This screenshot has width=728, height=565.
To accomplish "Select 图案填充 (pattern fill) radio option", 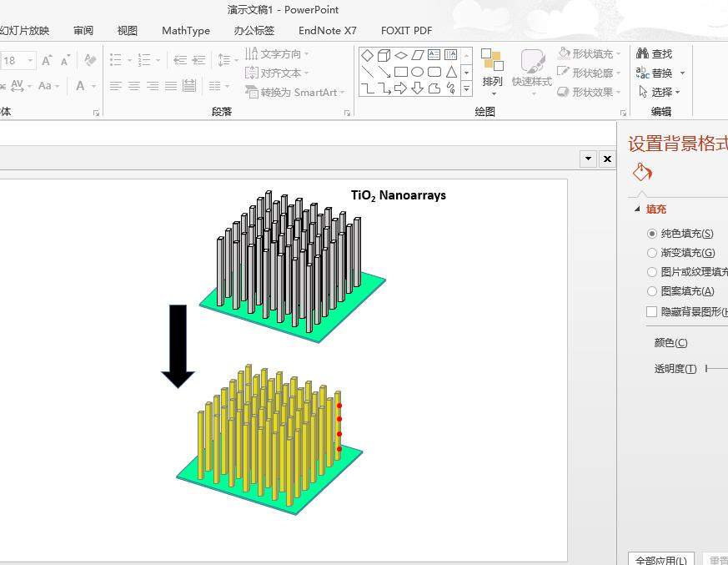I will coord(652,291).
